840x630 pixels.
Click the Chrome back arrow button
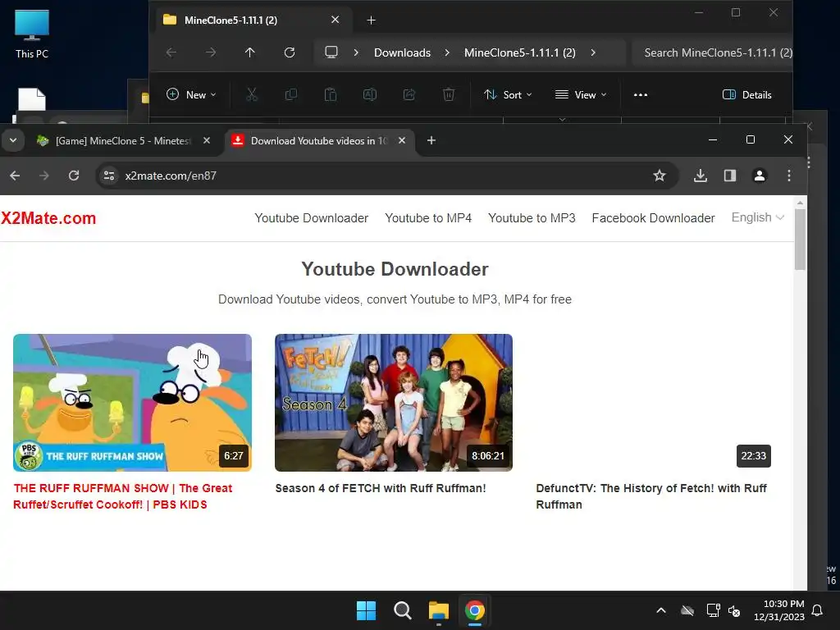[15, 176]
